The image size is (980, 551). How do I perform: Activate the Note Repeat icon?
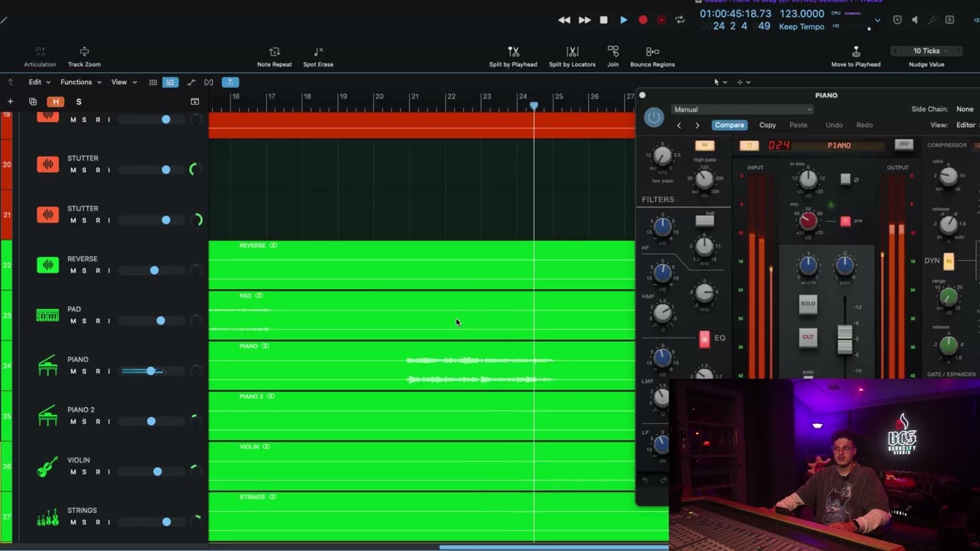tap(274, 52)
